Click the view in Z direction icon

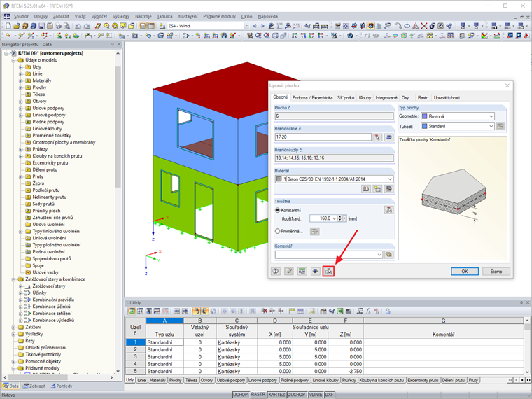coord(311,36)
